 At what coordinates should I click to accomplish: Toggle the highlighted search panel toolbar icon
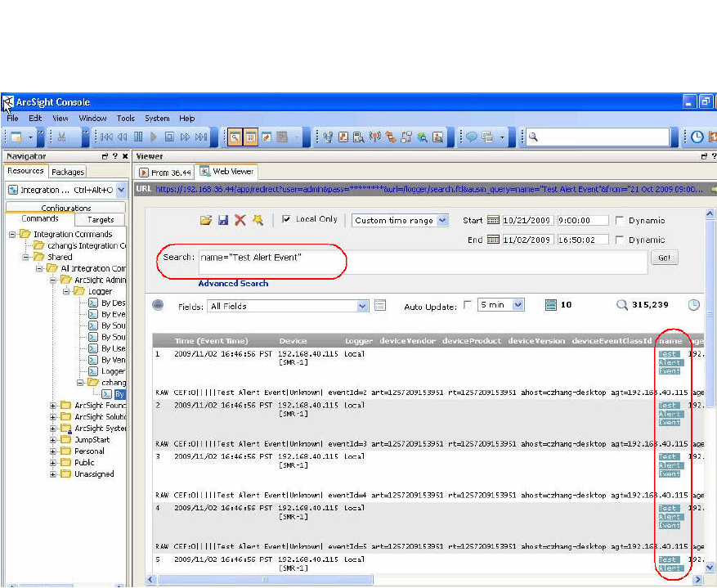pyautogui.click(x=235, y=137)
